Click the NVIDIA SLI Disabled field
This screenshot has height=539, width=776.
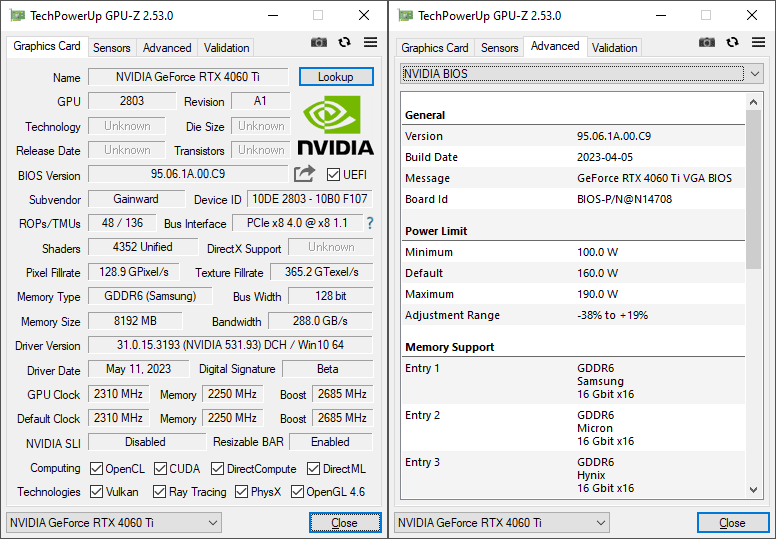(146, 442)
